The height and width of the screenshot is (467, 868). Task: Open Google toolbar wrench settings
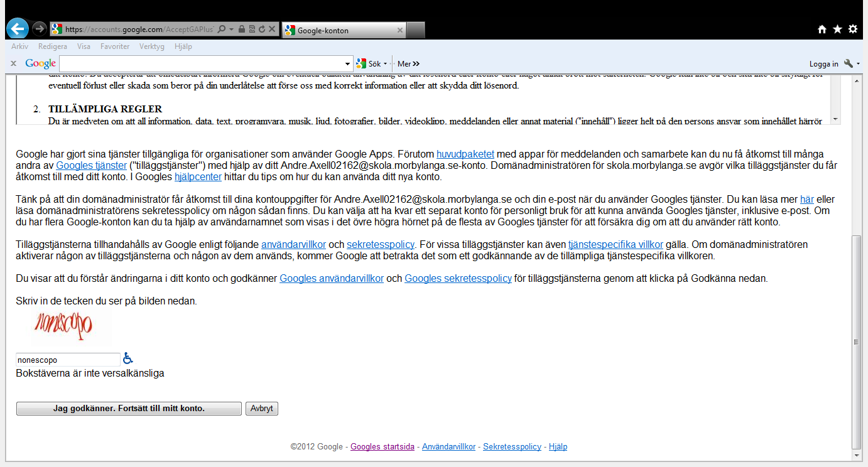849,63
